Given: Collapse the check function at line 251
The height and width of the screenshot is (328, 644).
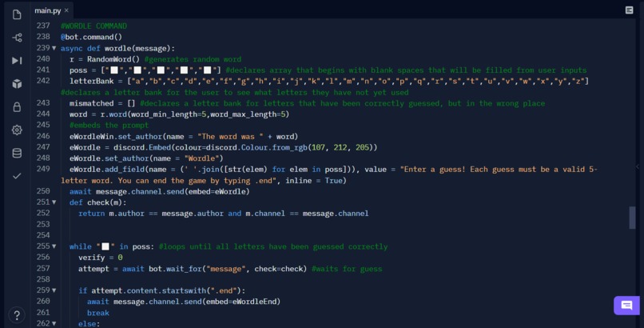Looking at the screenshot, I should 54,202.
